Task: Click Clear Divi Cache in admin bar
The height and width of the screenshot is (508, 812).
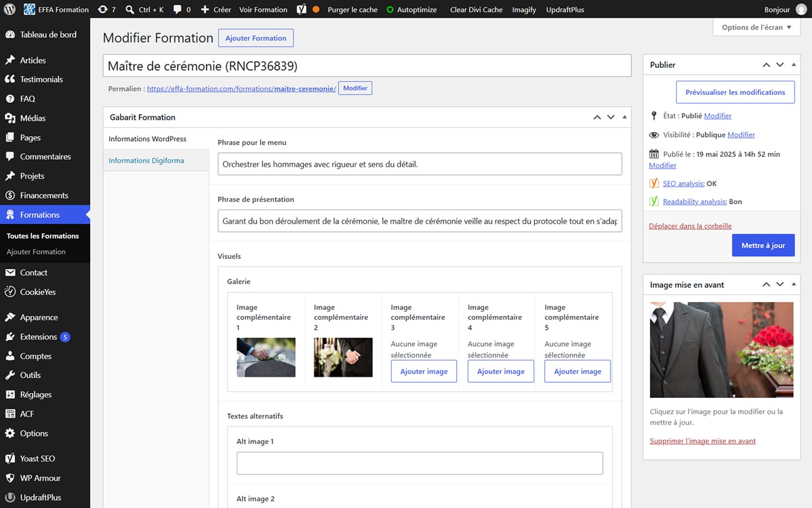Action: (476, 10)
